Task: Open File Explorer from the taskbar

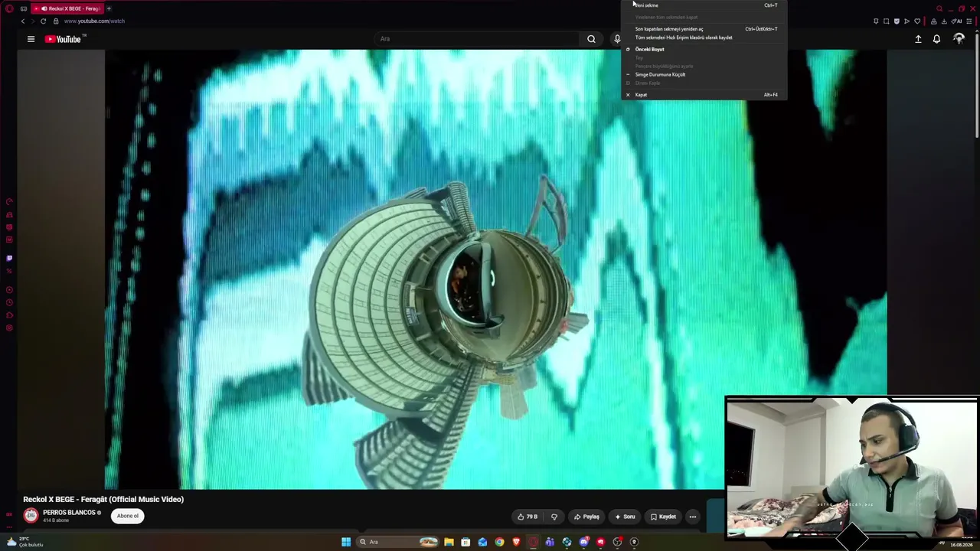Action: 449,542
